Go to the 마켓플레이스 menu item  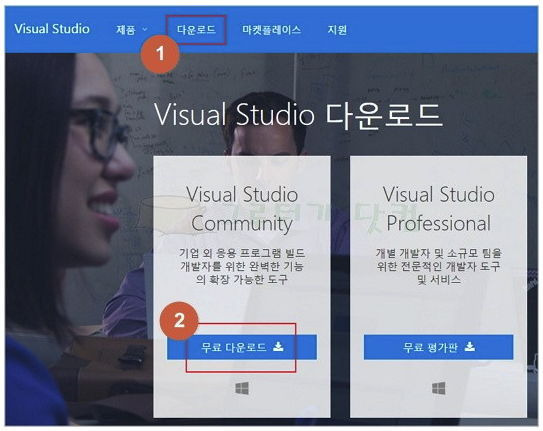click(272, 30)
